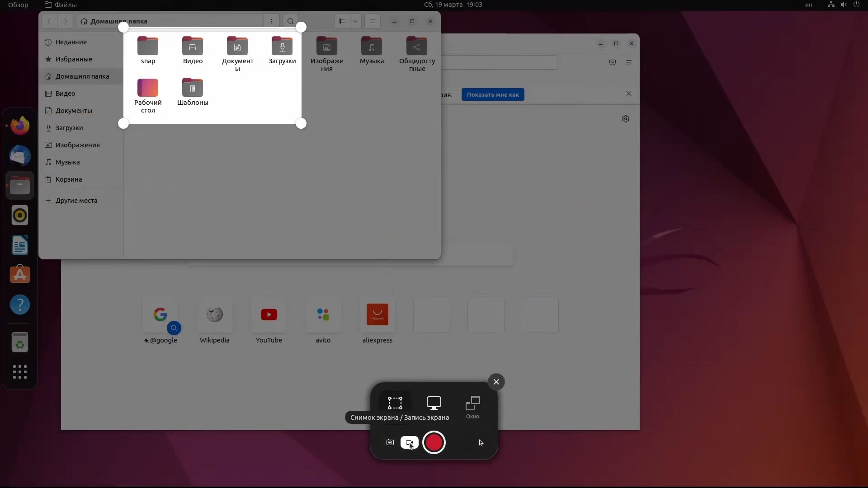The width and height of the screenshot is (868, 488).
Task: Open the Файлы app menu in top bar
Action: (61, 5)
